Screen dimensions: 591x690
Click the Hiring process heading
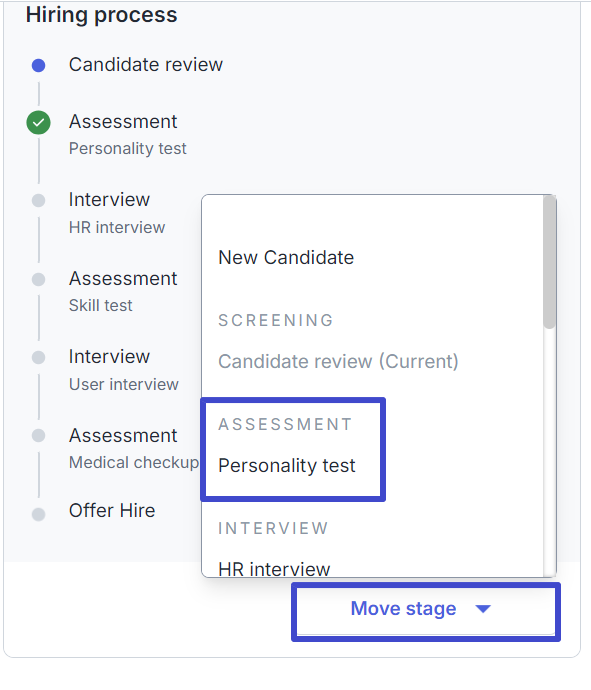[102, 15]
